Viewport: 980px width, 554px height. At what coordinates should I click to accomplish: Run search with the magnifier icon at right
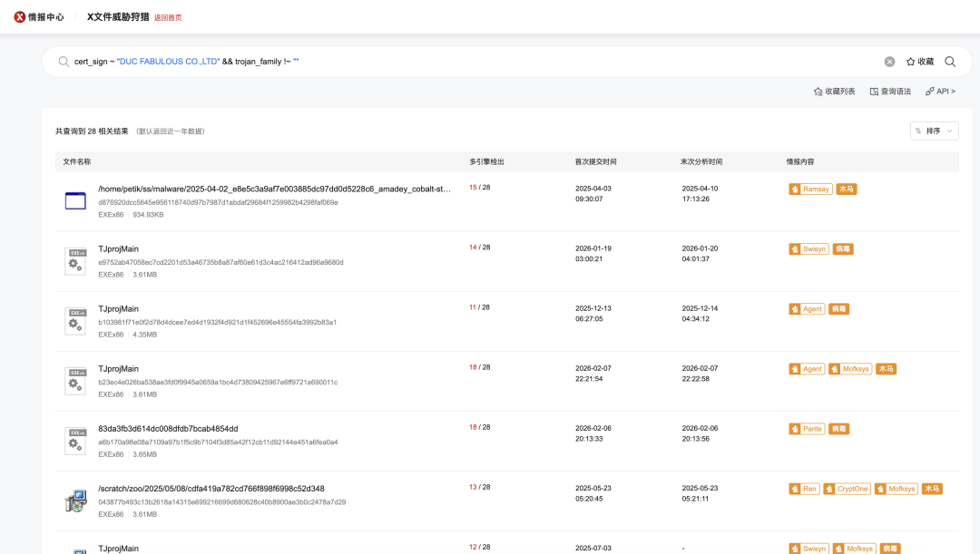pyautogui.click(x=950, y=62)
